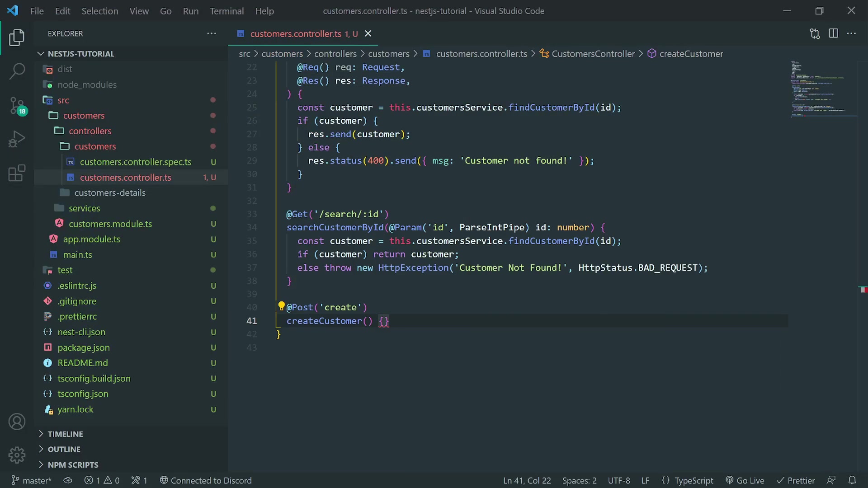Click red error marker on scrollbar

point(863,290)
